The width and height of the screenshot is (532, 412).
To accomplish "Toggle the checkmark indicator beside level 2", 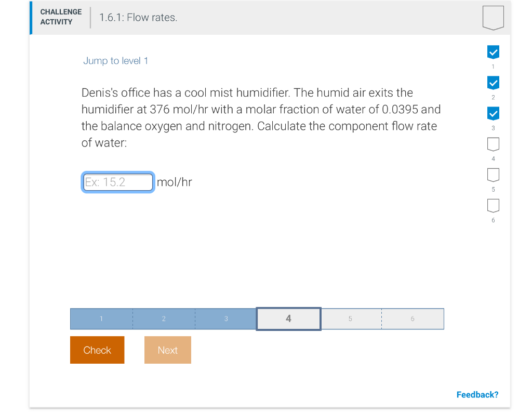I will click(x=493, y=83).
